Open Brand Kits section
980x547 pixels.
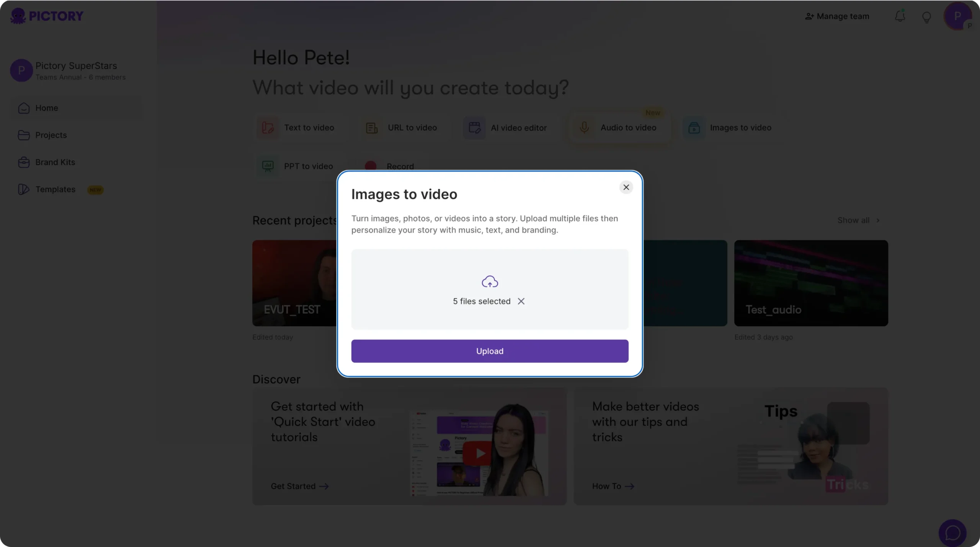[x=55, y=163]
